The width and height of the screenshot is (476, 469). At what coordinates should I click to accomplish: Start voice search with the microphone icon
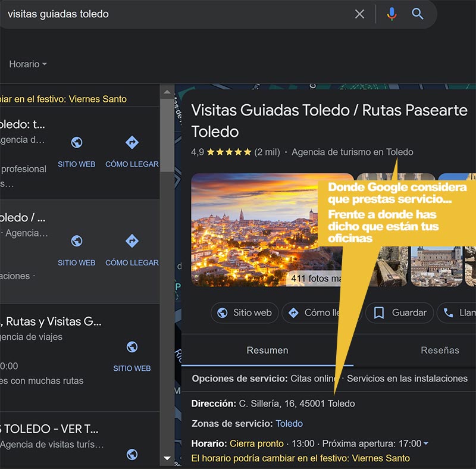pyautogui.click(x=391, y=14)
